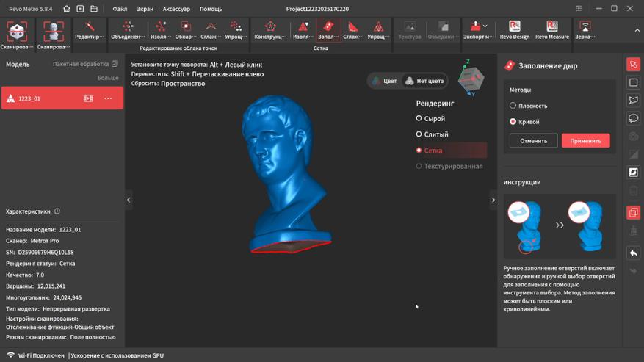Click Ускорение с использованием GPU status text
The height and width of the screenshot is (362, 644).
[117, 355]
